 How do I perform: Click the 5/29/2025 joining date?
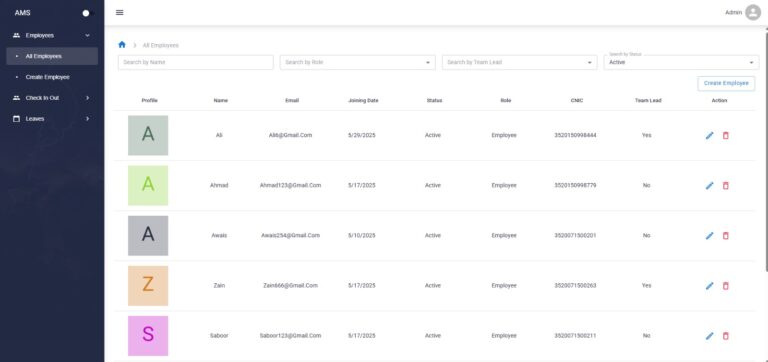point(361,135)
